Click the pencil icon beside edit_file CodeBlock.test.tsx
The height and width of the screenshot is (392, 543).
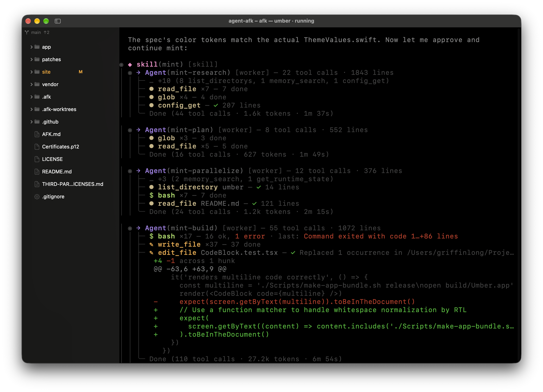click(151, 253)
